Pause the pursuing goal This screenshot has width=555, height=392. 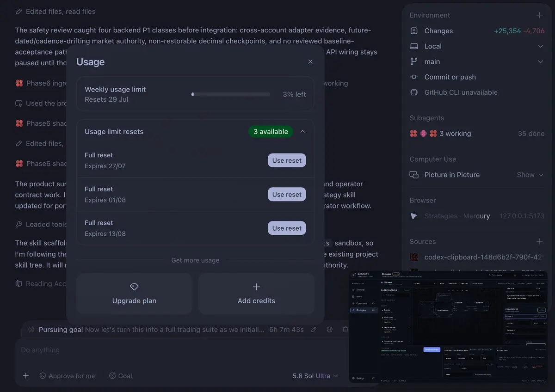point(330,330)
